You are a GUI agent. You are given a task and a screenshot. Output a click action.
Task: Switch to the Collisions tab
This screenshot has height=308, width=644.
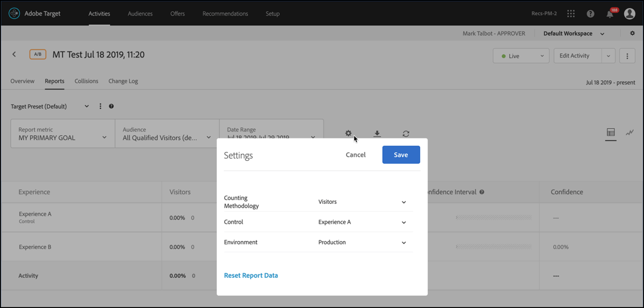pyautogui.click(x=86, y=81)
